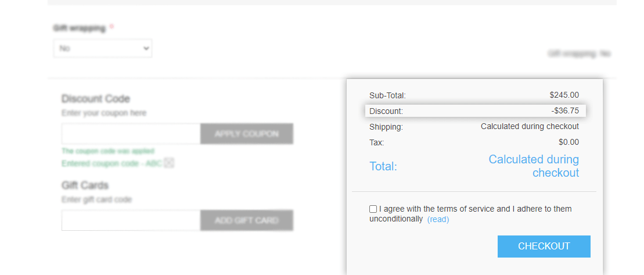644x275 pixels.
Task: Select the -$36.75 discount amount
Action: click(x=565, y=110)
